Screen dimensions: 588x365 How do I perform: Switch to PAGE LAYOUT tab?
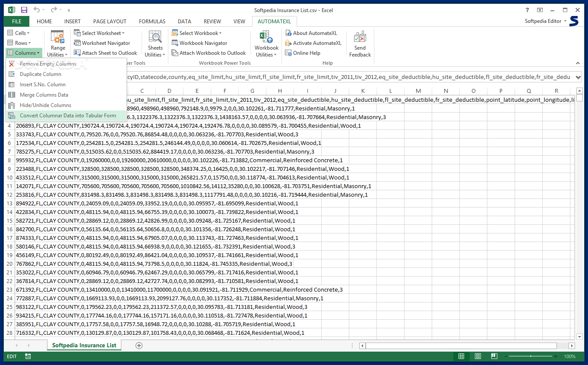110,21
